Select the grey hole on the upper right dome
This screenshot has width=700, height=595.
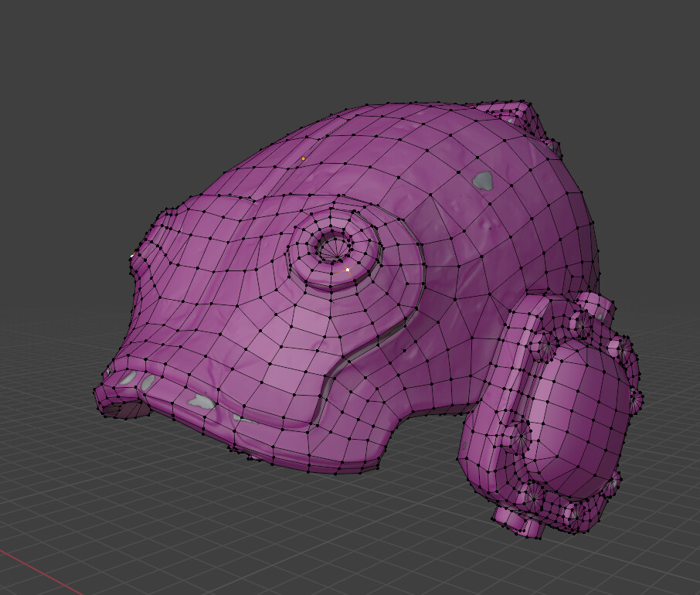(482, 180)
